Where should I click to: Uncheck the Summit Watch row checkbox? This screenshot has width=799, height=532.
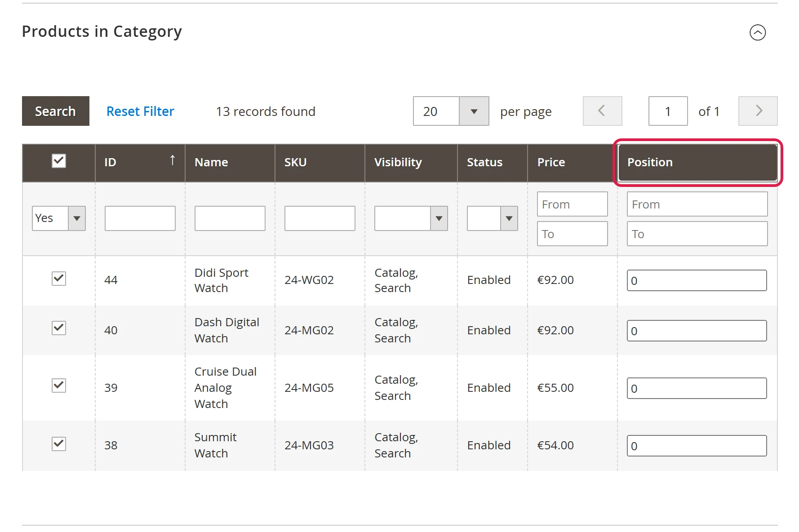[x=59, y=444]
